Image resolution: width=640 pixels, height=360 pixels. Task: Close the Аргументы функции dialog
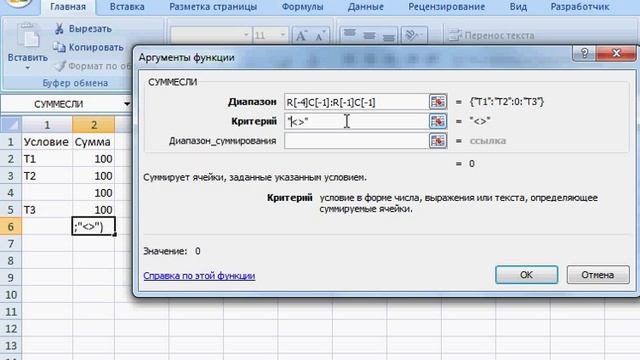(616, 53)
